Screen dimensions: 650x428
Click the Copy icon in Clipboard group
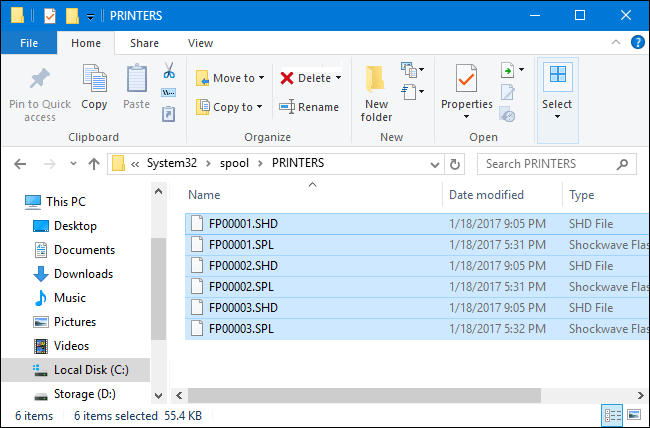tap(94, 88)
